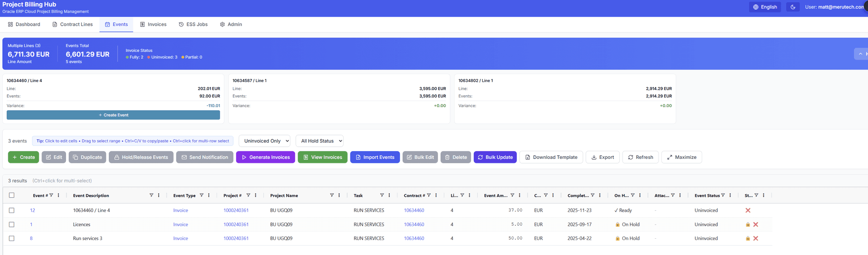Open the Contract Lines tab
The height and width of the screenshot is (255, 868).
pos(72,24)
